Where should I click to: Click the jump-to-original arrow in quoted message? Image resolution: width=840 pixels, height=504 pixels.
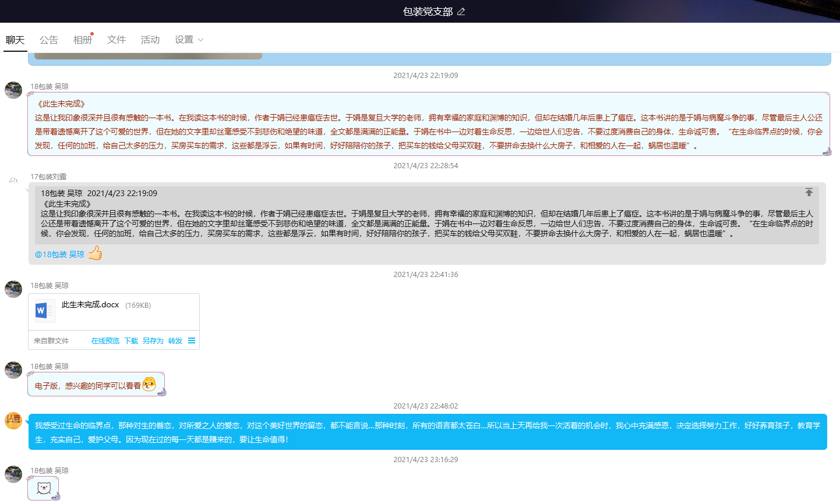pos(809,192)
